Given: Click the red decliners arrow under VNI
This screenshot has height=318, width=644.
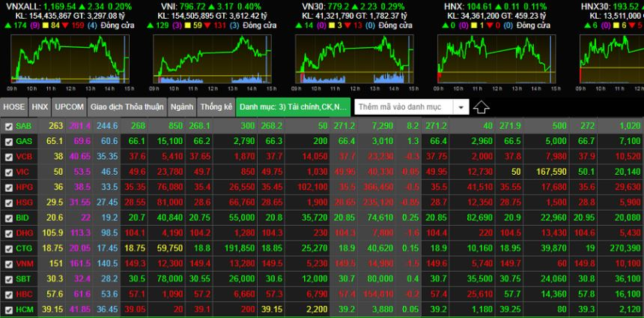Looking at the screenshot, I should (x=217, y=25).
